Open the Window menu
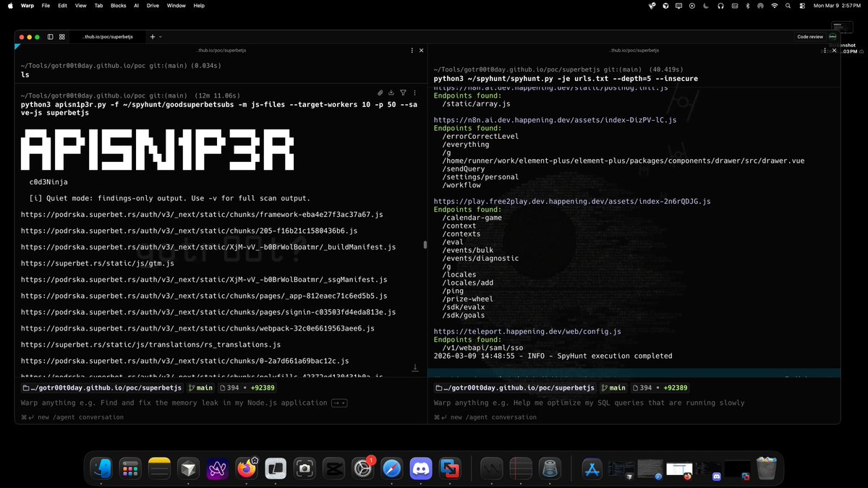The height and width of the screenshot is (488, 868). (x=176, y=5)
